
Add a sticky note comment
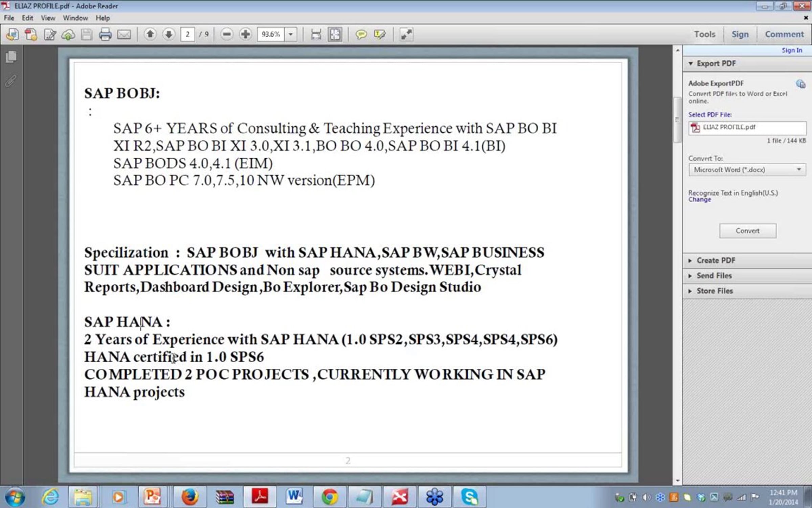(x=361, y=34)
